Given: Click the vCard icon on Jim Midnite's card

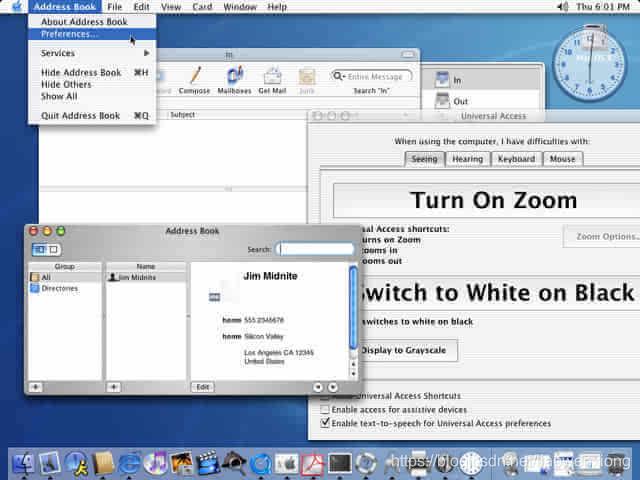Looking at the screenshot, I should (x=214, y=297).
